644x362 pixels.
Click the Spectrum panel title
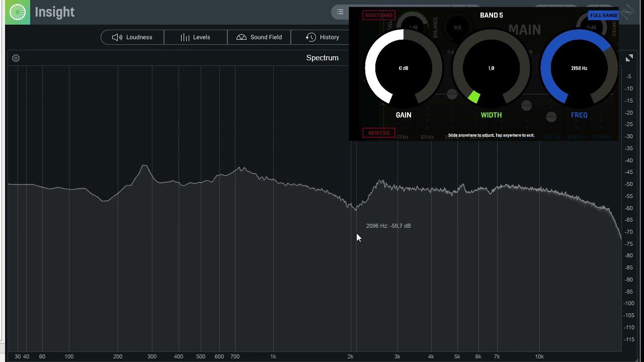(323, 58)
